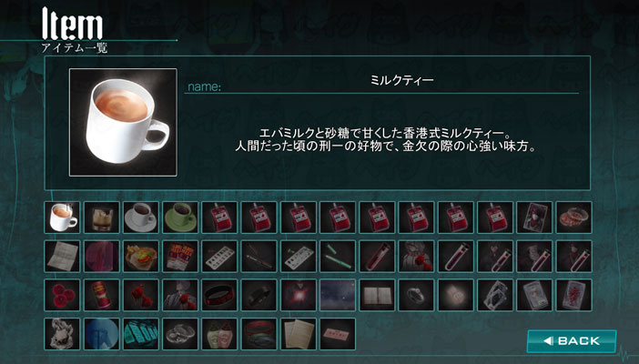Screen dimensions: 639x364
Task: Pick the silver ring item
Action: 416,295
